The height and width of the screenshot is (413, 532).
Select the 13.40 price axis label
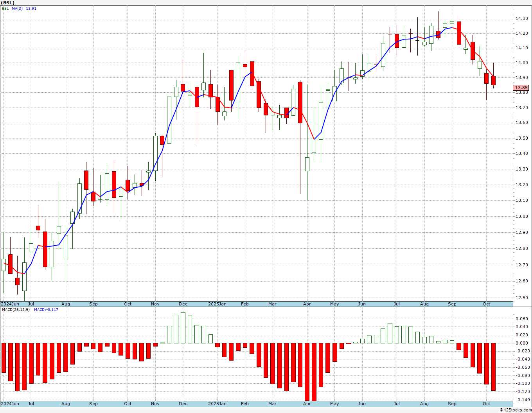pyautogui.click(x=521, y=153)
